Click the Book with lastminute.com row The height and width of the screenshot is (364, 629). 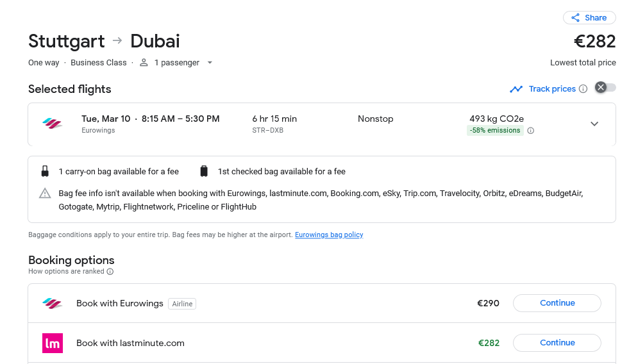click(x=322, y=343)
